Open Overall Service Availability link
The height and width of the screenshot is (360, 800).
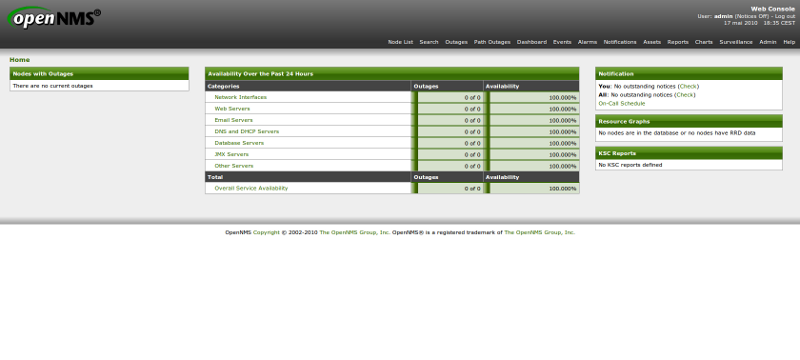(251, 188)
